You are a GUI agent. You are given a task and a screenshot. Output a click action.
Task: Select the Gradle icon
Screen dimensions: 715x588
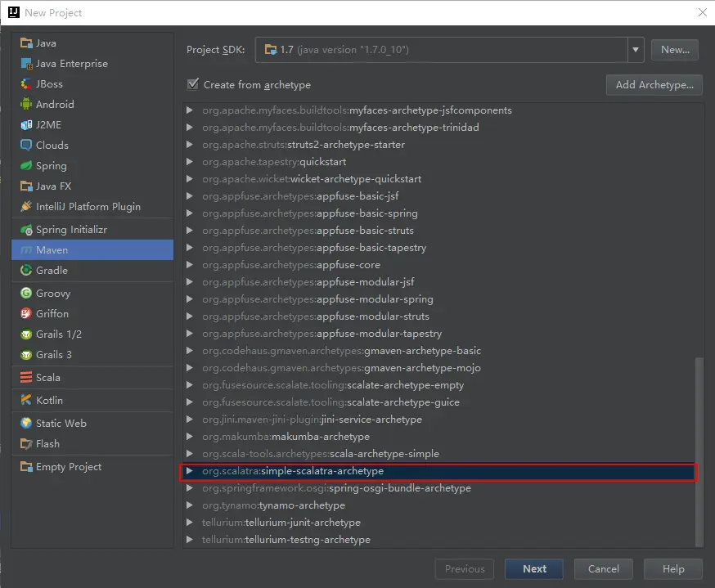(26, 271)
